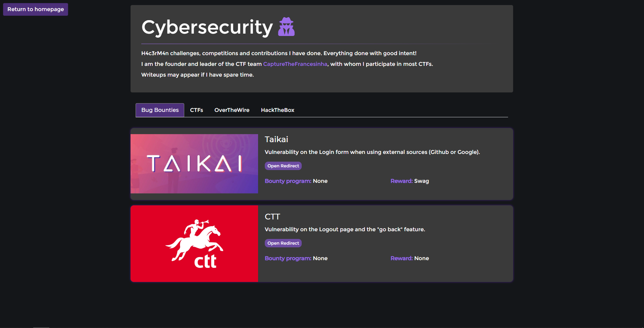Select the HackTheBox tab
Viewport: 644px width, 328px height.
(278, 110)
